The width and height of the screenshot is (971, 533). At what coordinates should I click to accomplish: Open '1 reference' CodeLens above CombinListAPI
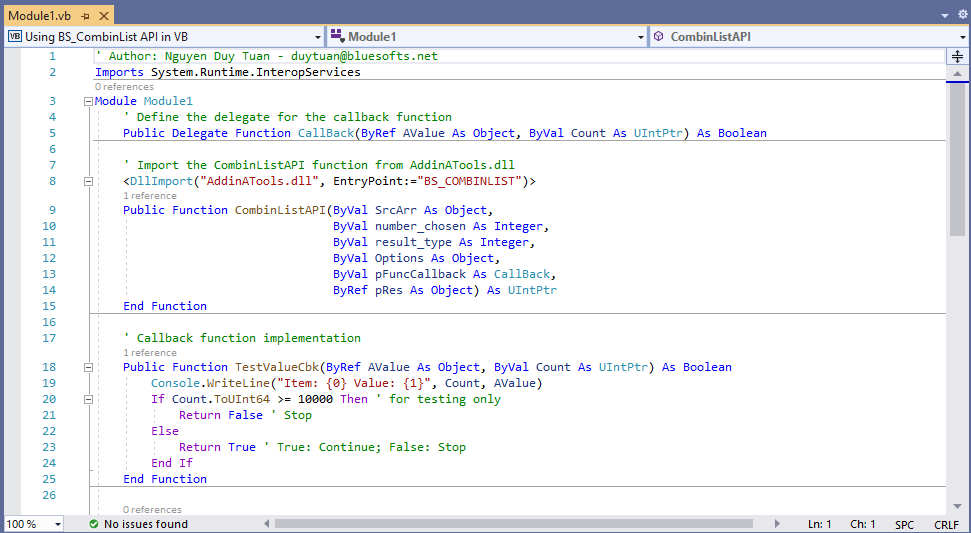pyautogui.click(x=150, y=196)
